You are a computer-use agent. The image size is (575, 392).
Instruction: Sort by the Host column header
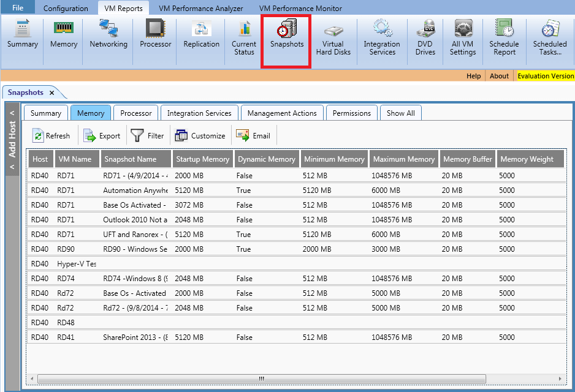point(40,159)
